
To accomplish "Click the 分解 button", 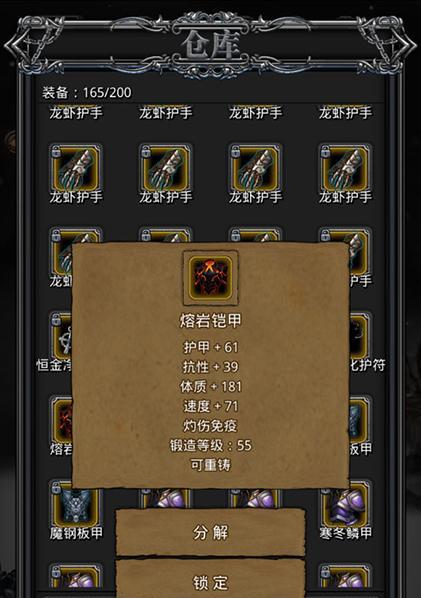I will (210, 532).
